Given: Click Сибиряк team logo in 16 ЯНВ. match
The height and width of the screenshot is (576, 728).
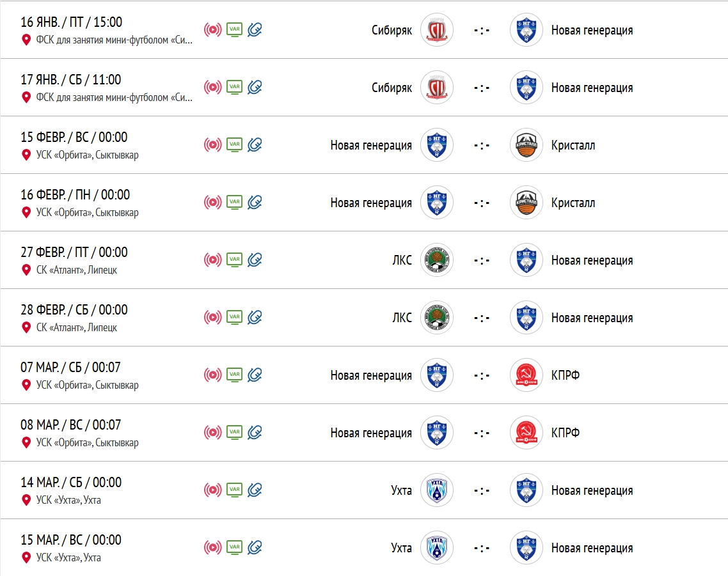Looking at the screenshot, I should pyautogui.click(x=437, y=30).
